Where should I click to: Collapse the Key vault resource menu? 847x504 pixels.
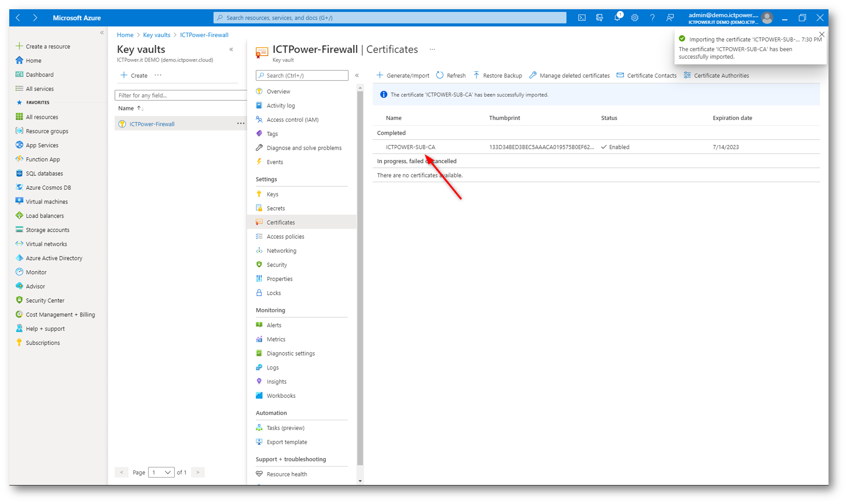[357, 75]
